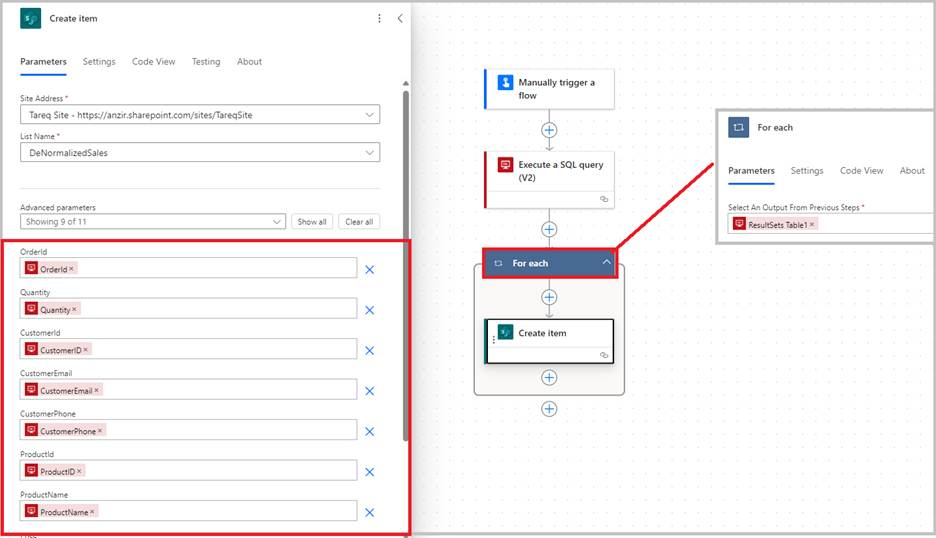Click the connection link icon on Execute a SQL query
The image size is (936, 538).
pos(604,199)
